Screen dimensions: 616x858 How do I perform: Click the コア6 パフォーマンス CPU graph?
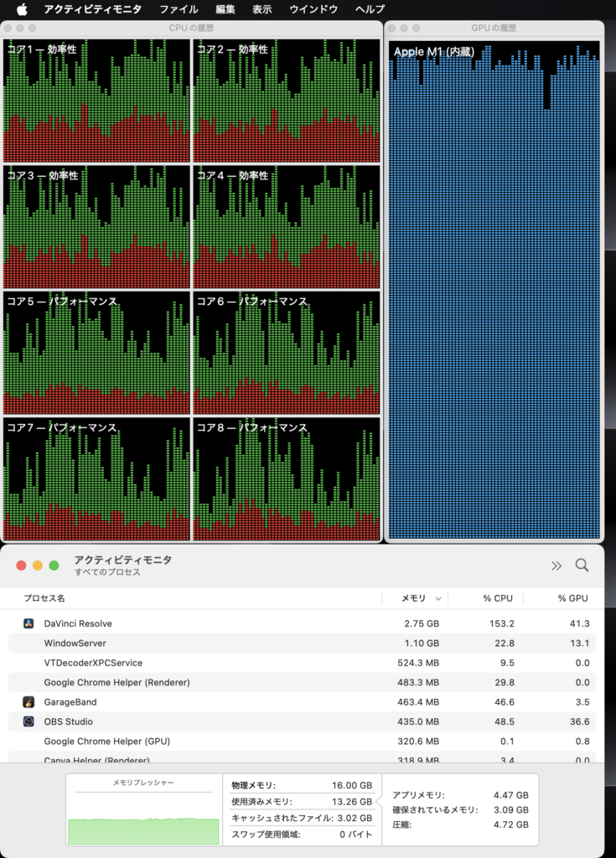[287, 353]
